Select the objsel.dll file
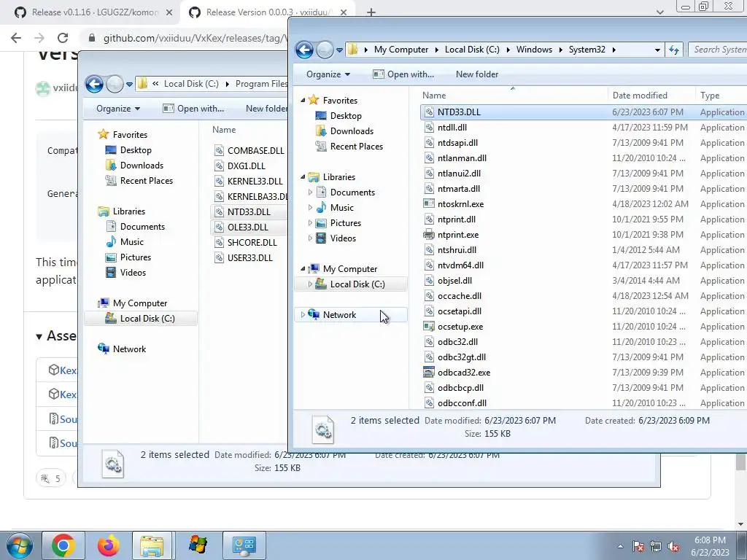 click(454, 281)
